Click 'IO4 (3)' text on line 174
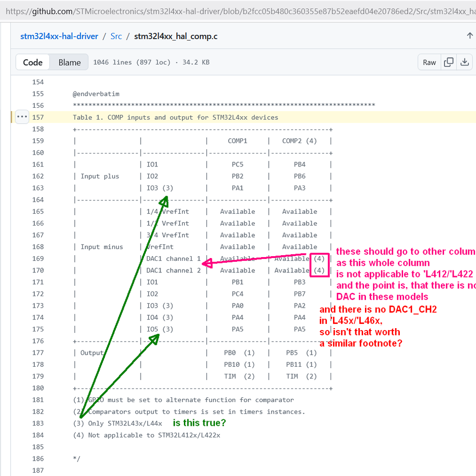Viewport: 476px width, 476px height. (160, 318)
